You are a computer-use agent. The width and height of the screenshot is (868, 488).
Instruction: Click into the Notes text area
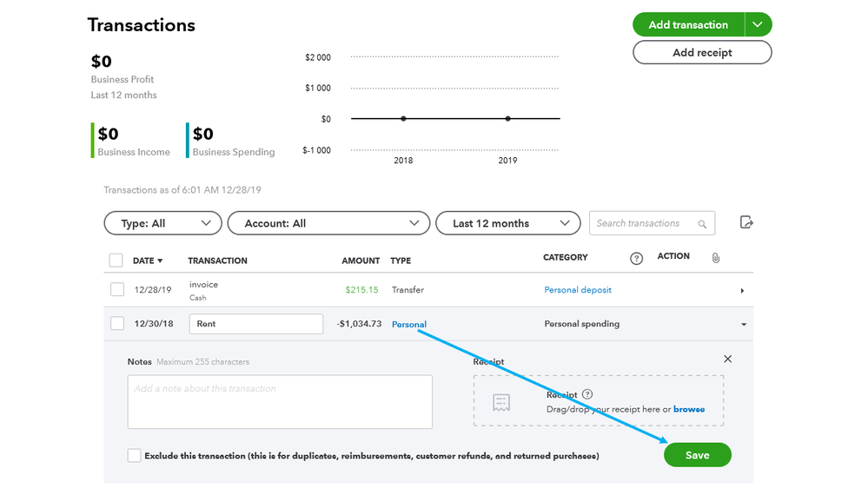click(280, 402)
